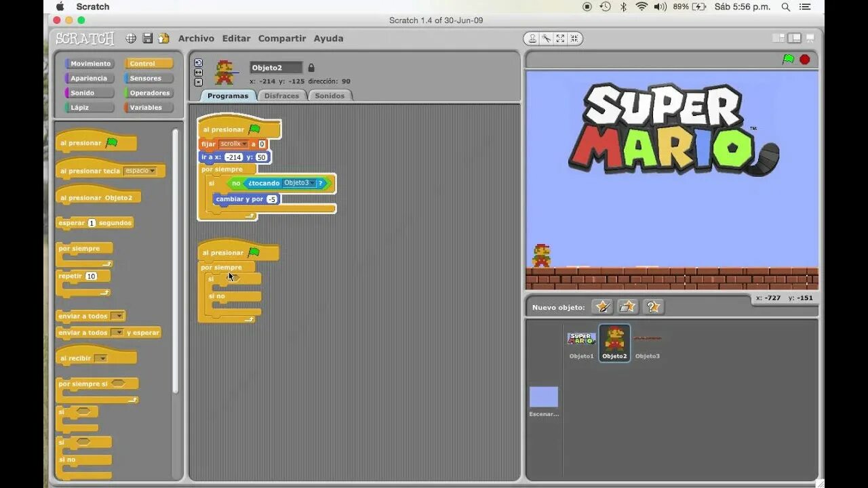Image resolution: width=868 pixels, height=488 pixels.
Task: Start the project with the green flag
Action: click(788, 60)
